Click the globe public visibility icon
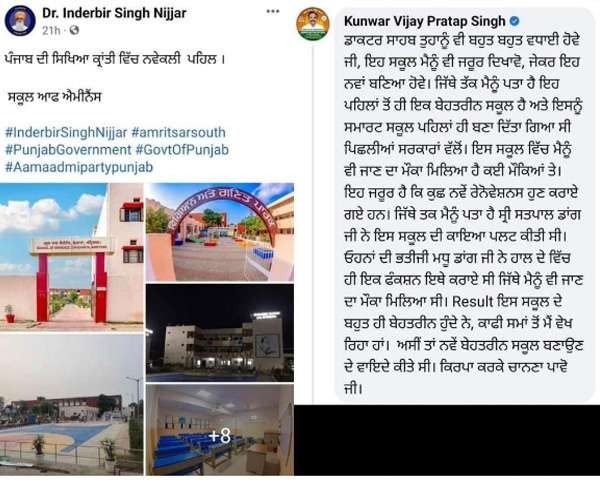 coord(74,30)
